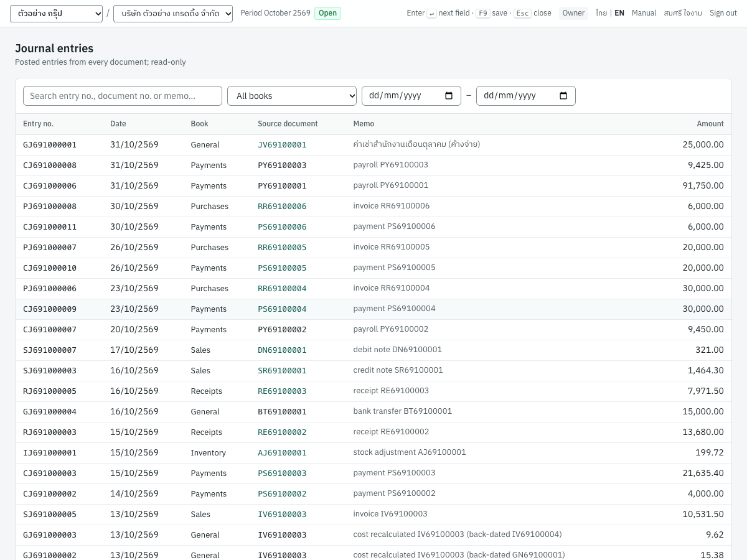The height and width of the screenshot is (560, 747).
Task: Switch language to EN
Action: point(619,13)
